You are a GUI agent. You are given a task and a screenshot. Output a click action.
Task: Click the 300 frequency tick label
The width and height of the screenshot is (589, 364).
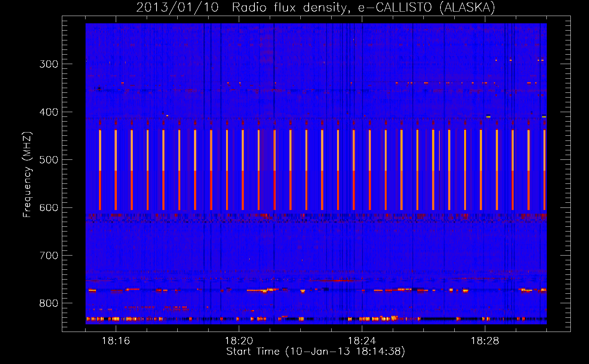click(x=49, y=64)
